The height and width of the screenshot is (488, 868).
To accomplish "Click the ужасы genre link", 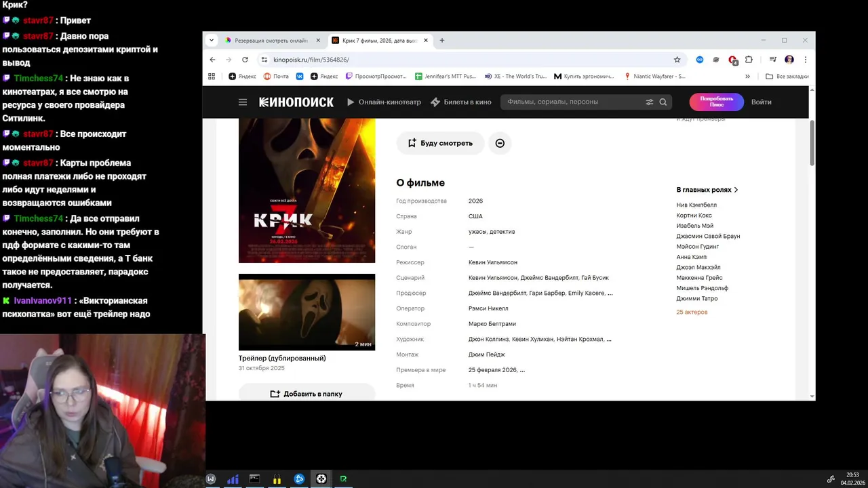I will 477,232.
